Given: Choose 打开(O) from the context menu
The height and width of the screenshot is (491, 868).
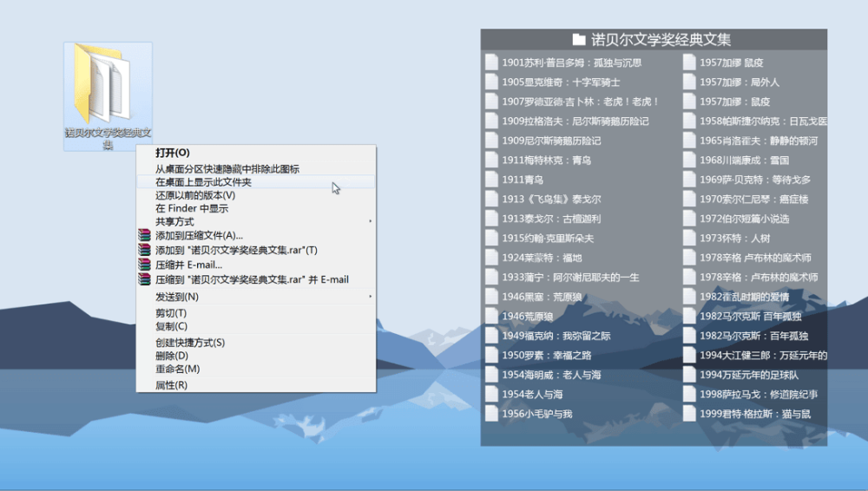Looking at the screenshot, I should click(256, 153).
